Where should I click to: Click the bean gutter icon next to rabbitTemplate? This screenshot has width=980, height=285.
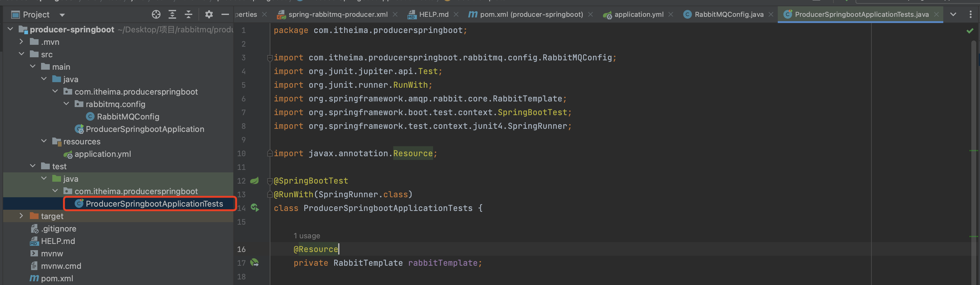(x=254, y=263)
